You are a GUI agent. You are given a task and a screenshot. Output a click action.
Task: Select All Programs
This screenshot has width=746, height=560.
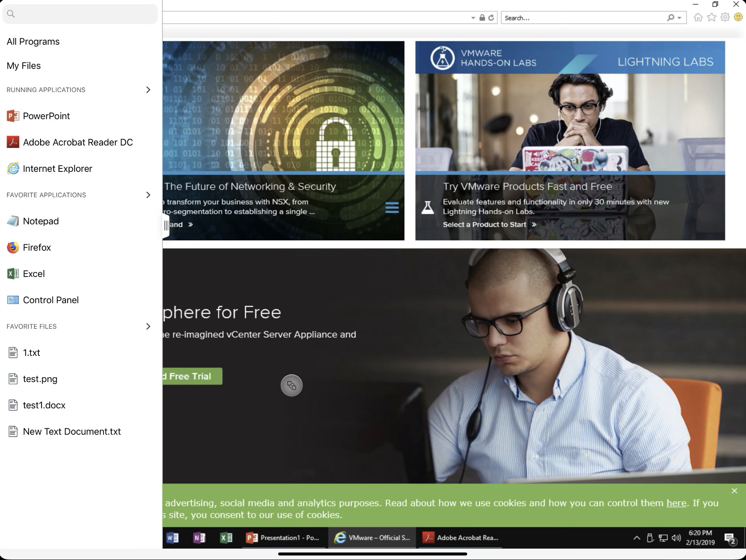click(33, 41)
